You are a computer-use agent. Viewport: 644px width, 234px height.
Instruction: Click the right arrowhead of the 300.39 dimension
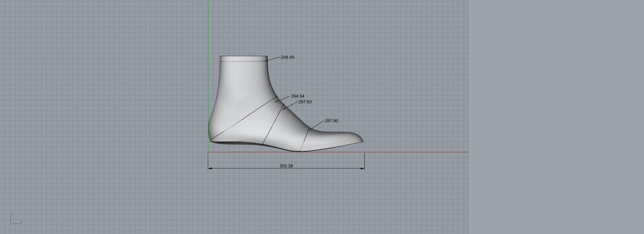363,168
